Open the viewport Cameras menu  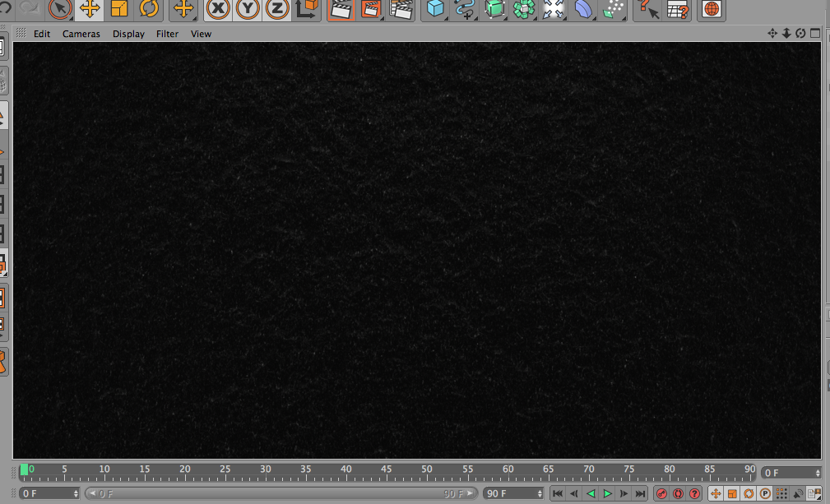tap(81, 34)
